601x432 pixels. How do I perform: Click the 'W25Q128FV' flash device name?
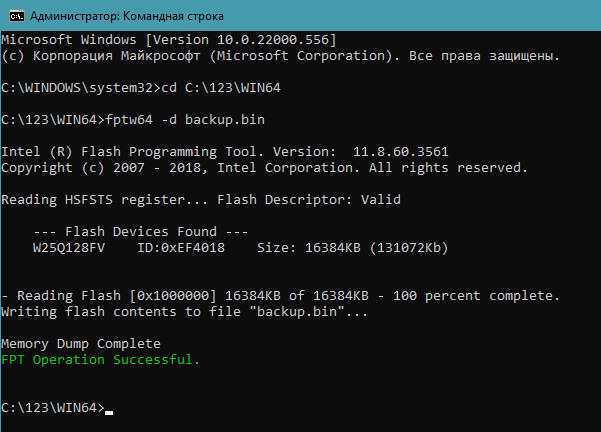point(68,248)
